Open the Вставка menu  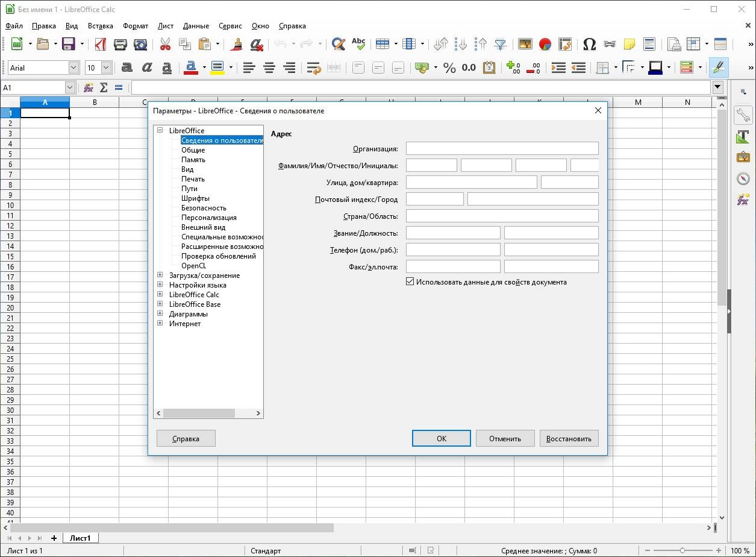click(101, 26)
